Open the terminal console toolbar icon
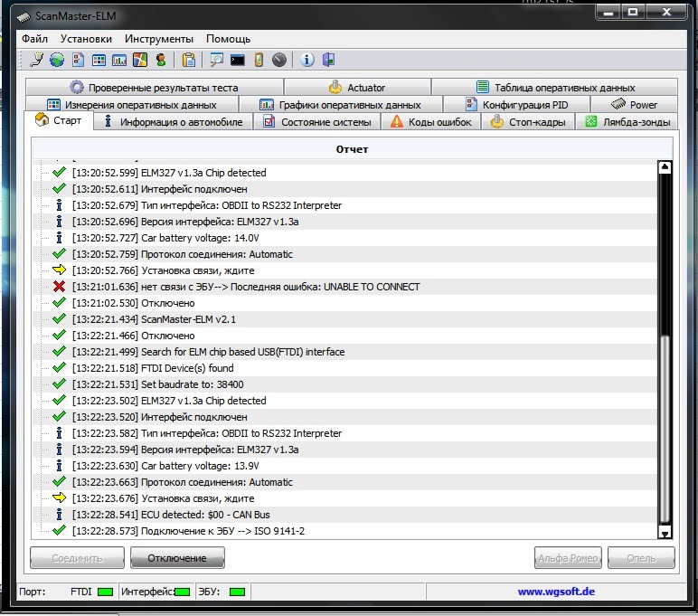Image resolution: width=698 pixels, height=616 pixels. [237, 60]
